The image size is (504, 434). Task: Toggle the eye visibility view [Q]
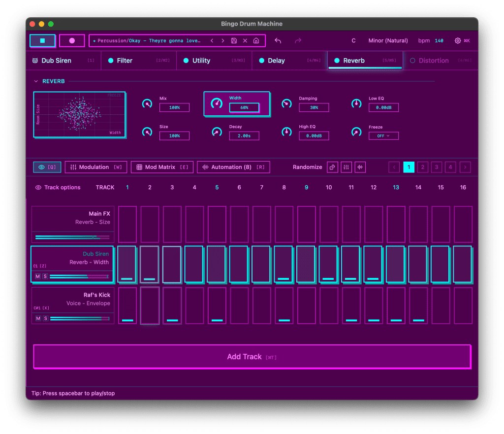point(47,167)
